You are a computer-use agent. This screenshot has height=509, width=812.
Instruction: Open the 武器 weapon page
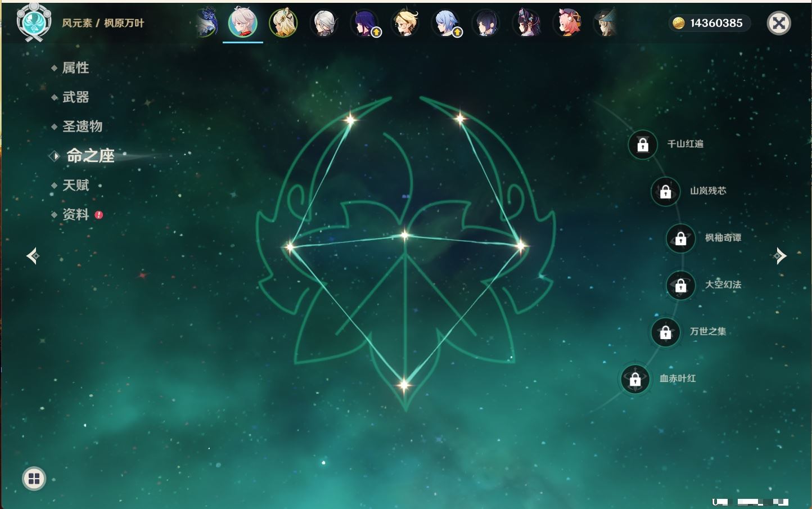(75, 97)
